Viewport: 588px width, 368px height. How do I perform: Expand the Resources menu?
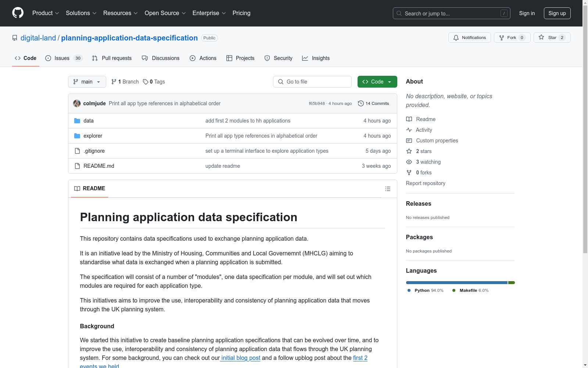[x=121, y=13]
